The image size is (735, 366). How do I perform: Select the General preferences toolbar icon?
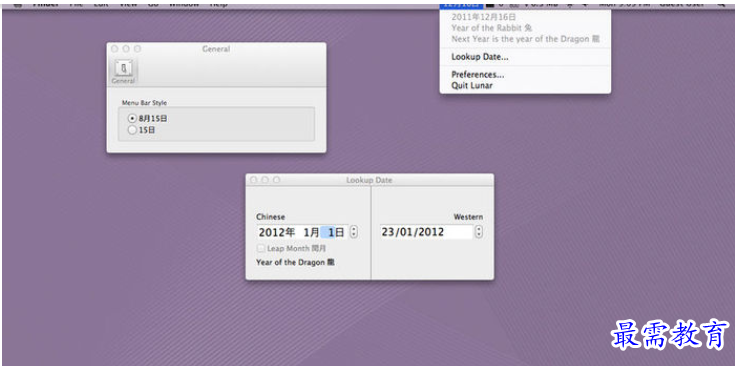click(x=124, y=72)
